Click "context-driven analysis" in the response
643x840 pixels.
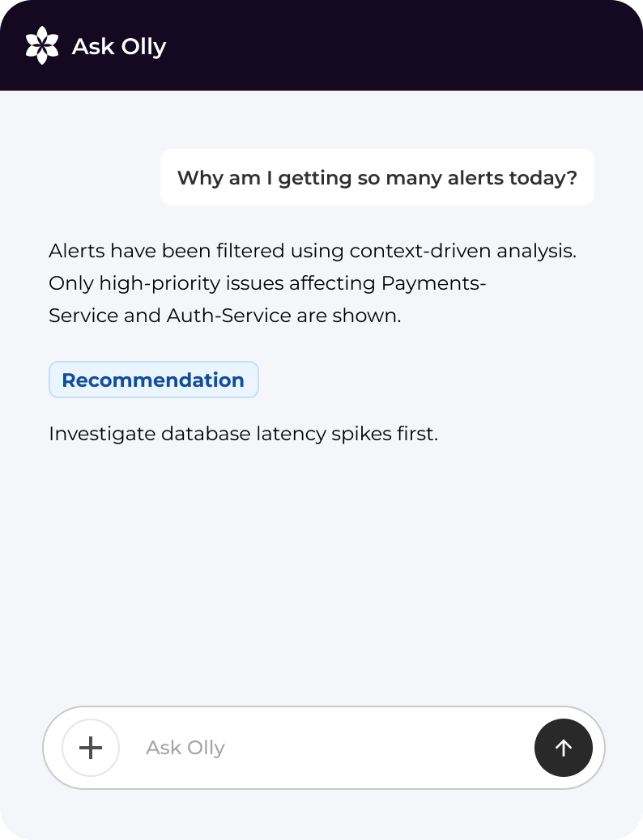click(x=462, y=251)
